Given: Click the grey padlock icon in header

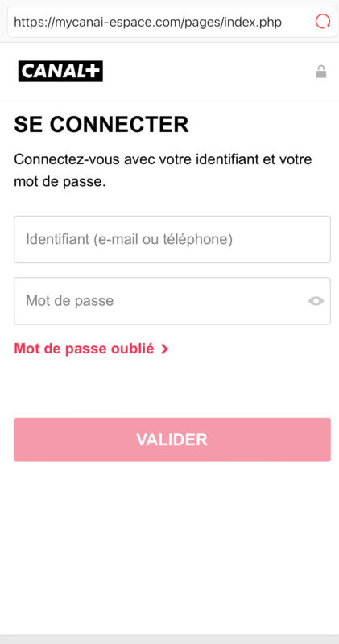Looking at the screenshot, I should coord(321,72).
